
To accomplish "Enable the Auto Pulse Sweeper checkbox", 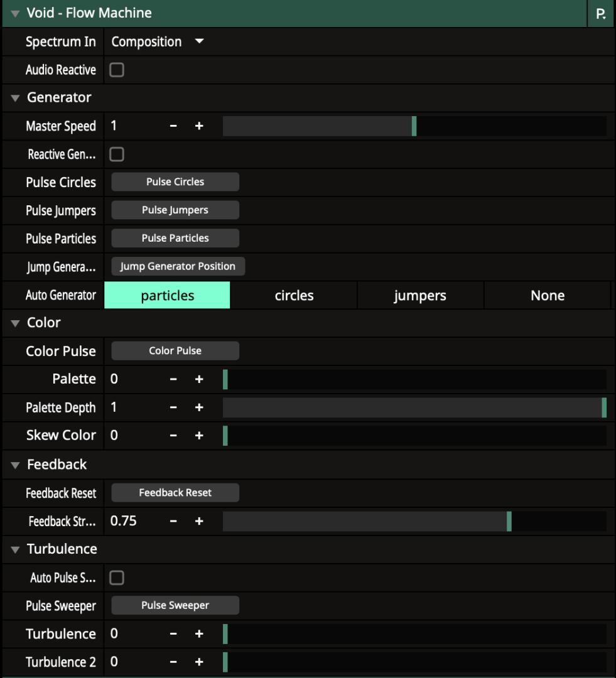I will pyautogui.click(x=117, y=578).
